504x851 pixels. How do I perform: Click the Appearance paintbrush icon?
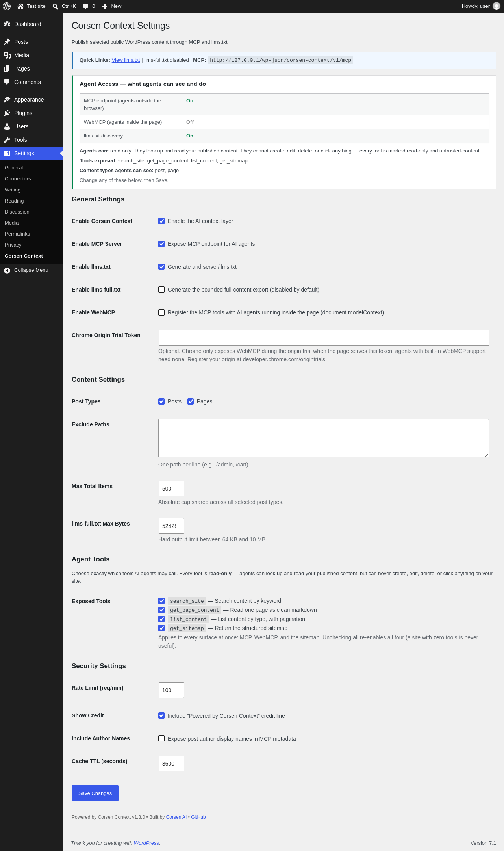pyautogui.click(x=7, y=100)
